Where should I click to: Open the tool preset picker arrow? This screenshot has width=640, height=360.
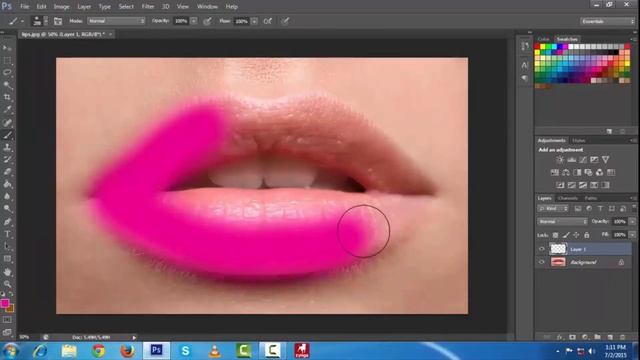(x=22, y=21)
